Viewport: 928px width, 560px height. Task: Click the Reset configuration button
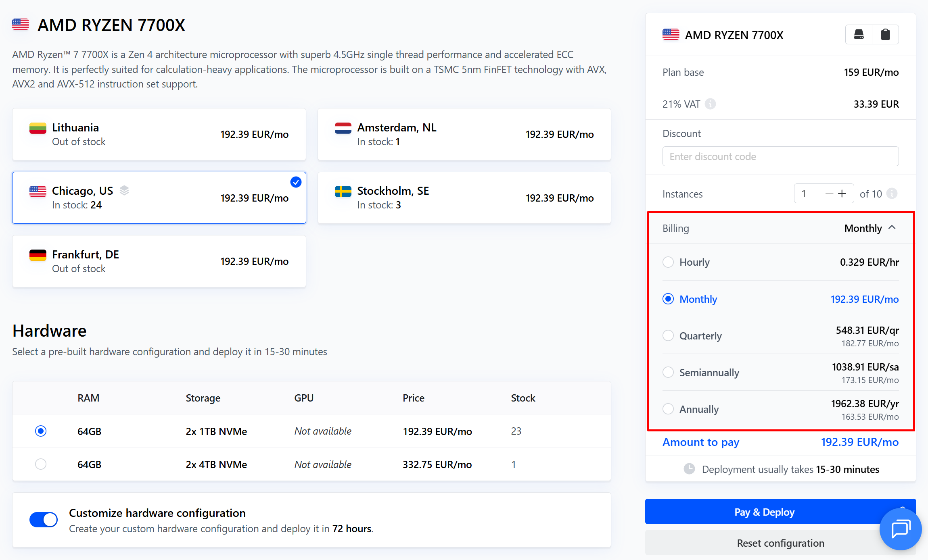[780, 543]
